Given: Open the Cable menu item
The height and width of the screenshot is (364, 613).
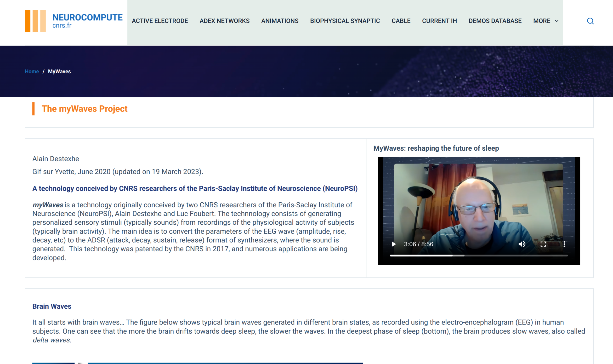Looking at the screenshot, I should pos(401,21).
